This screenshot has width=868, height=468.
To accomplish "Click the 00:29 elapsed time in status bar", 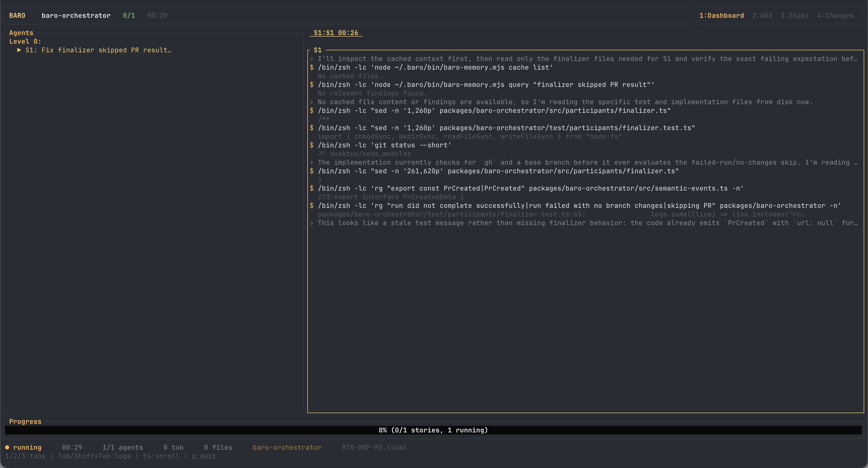I will pos(72,447).
